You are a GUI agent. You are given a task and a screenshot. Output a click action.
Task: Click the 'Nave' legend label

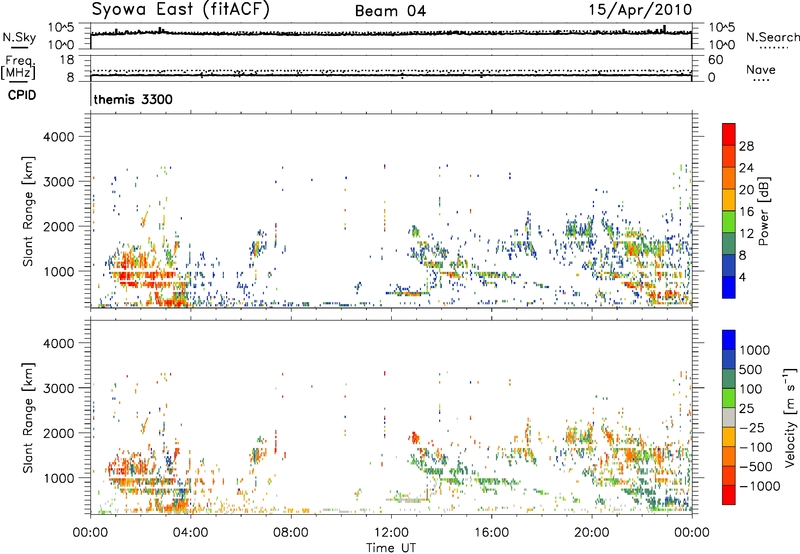[760, 70]
